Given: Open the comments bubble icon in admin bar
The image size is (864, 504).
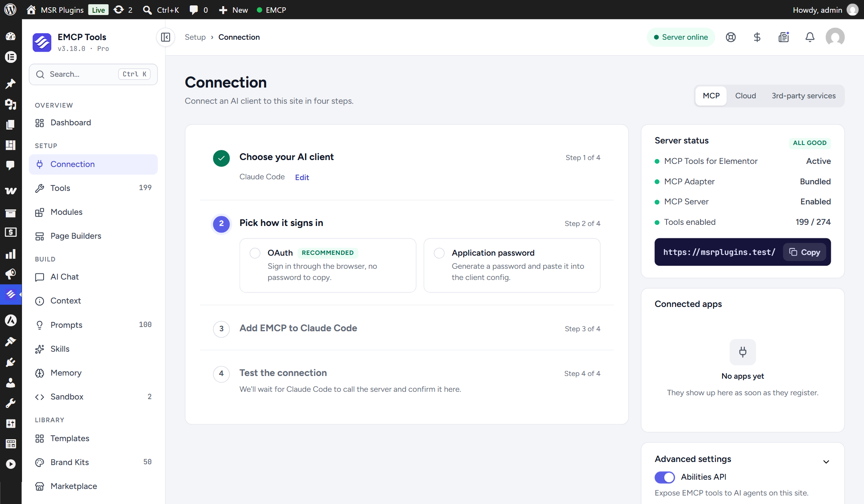Looking at the screenshot, I should click(194, 10).
